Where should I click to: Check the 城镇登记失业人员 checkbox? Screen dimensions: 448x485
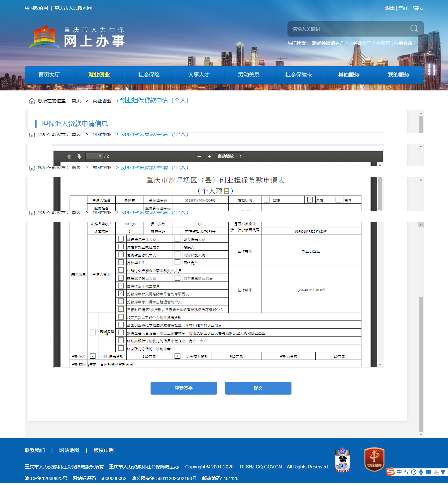click(121, 239)
